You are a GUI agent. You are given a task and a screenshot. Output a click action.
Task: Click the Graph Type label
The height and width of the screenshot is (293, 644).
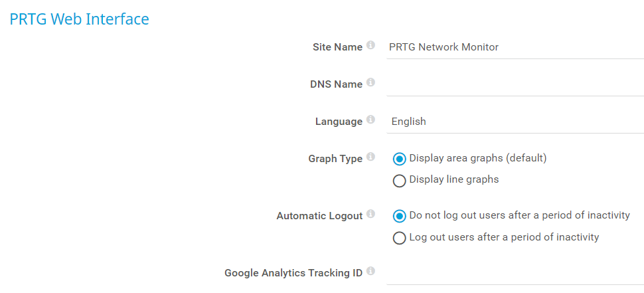tap(335, 159)
